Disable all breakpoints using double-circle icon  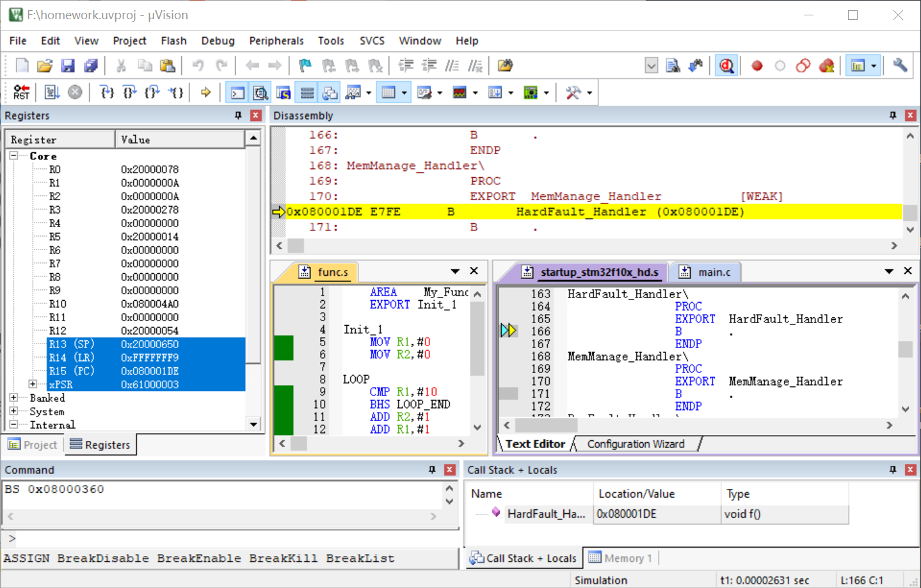pos(803,65)
